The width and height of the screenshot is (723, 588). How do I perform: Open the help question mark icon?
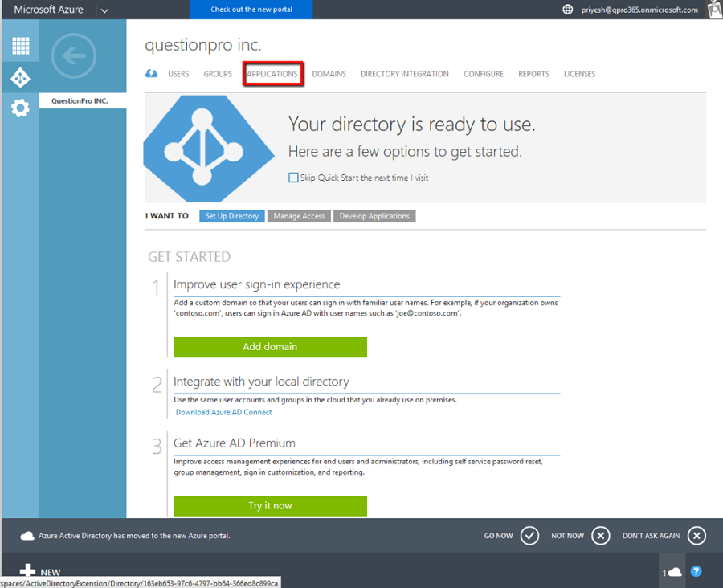pos(696,571)
